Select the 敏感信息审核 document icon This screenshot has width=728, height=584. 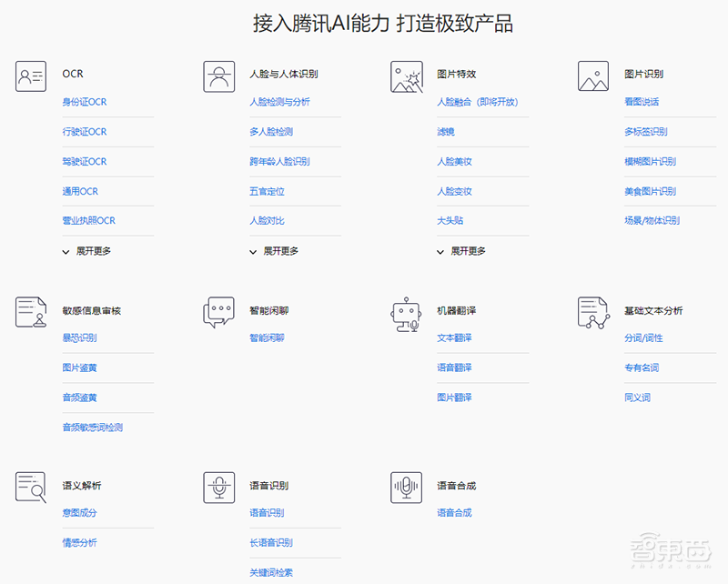pos(30,312)
